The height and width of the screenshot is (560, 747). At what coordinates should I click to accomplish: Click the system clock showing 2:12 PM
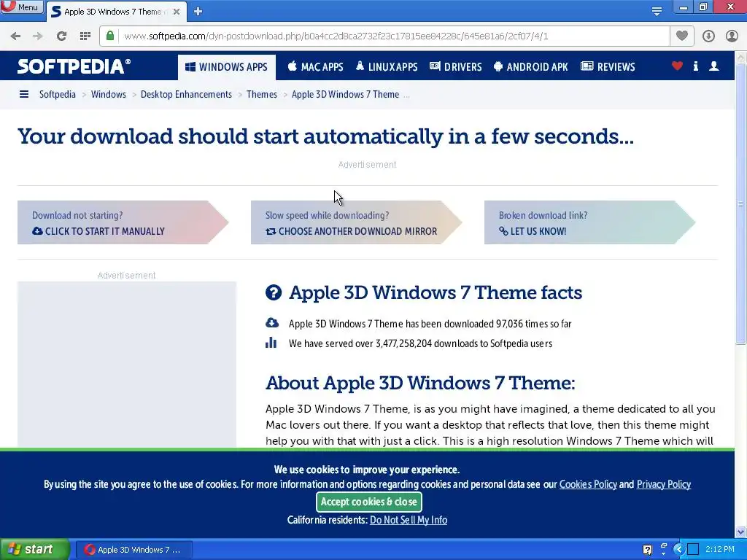pos(719,550)
